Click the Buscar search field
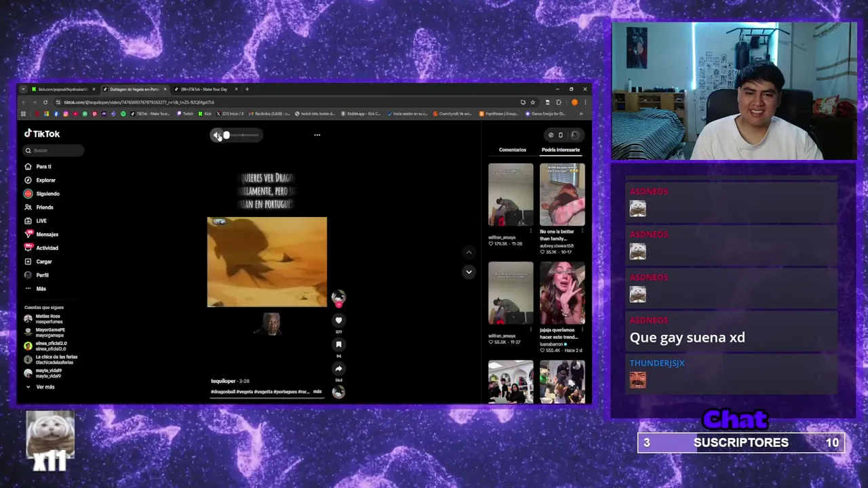 [x=54, y=150]
